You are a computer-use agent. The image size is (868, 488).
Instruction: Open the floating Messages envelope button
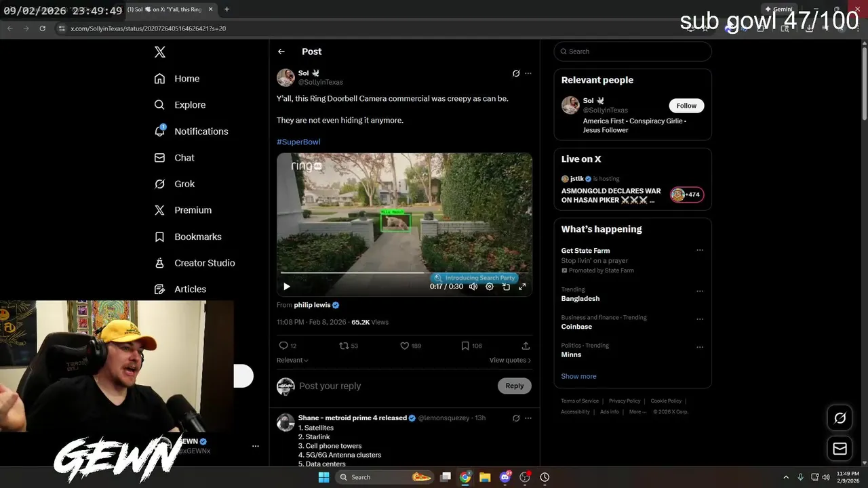(x=840, y=449)
